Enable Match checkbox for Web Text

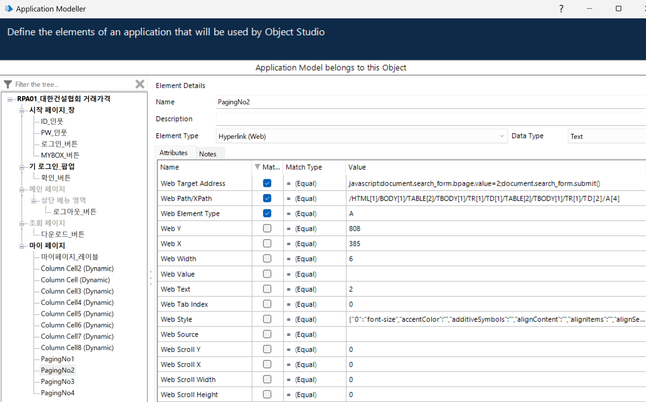267,289
